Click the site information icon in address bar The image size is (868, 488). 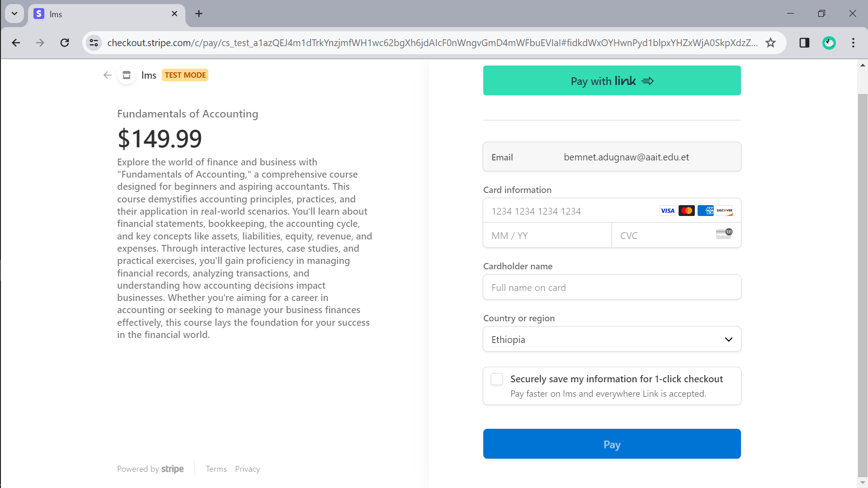point(94,42)
